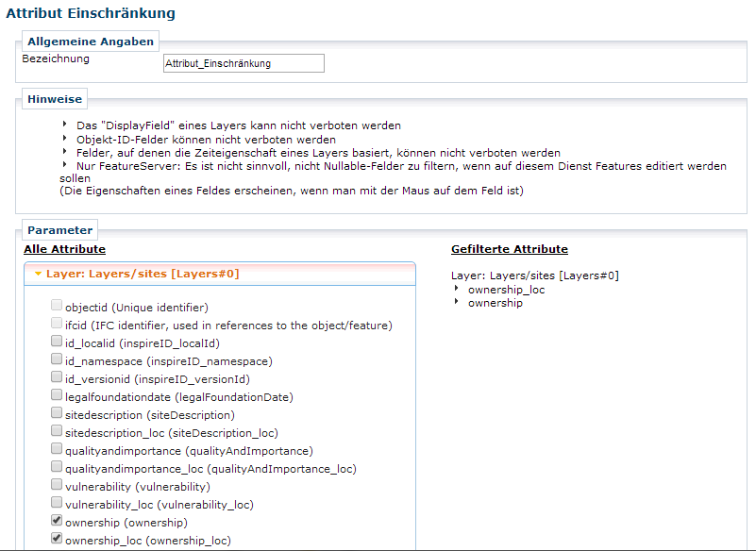Check the vulnerability_loc checkbox
The image size is (756, 551).
pos(57,504)
